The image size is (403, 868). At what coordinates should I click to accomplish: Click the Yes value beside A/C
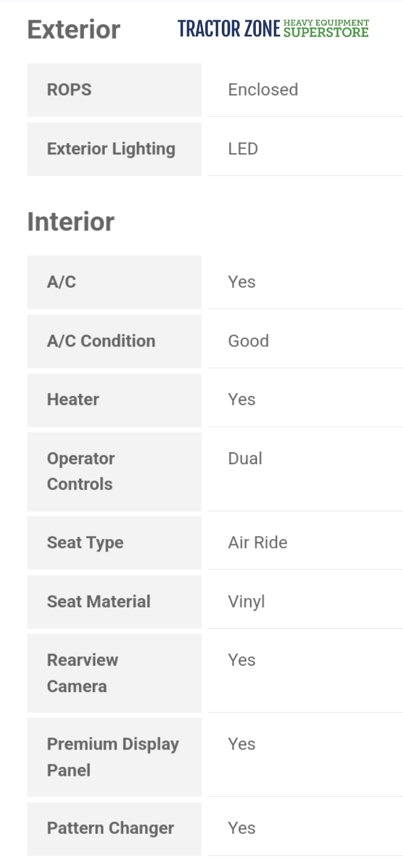pos(242,282)
